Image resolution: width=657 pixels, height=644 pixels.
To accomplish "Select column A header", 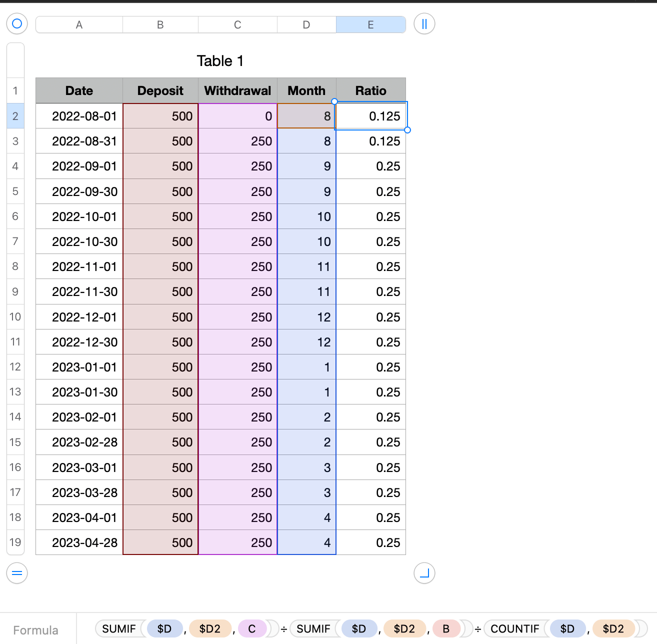I will coord(79,24).
